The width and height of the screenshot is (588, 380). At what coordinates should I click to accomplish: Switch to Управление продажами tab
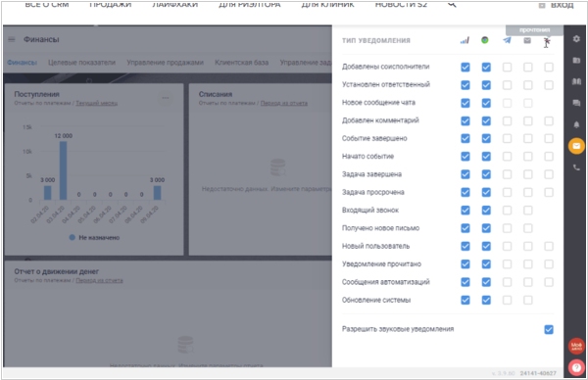[165, 63]
